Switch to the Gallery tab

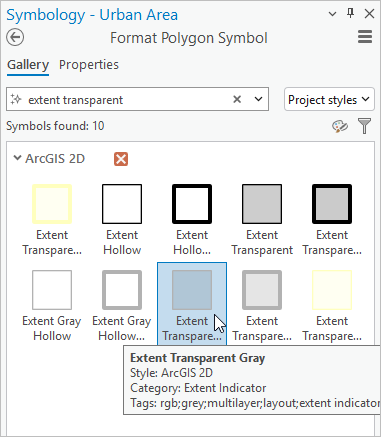point(28,65)
